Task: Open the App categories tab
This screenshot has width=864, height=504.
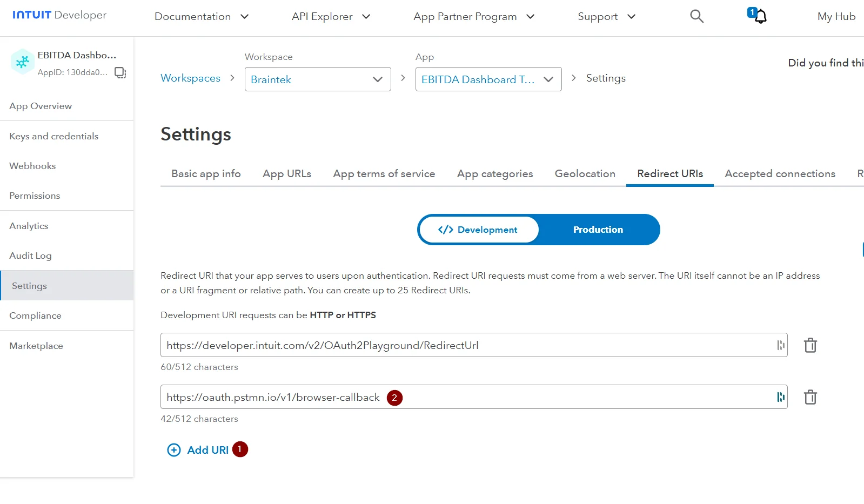Action: coord(495,173)
